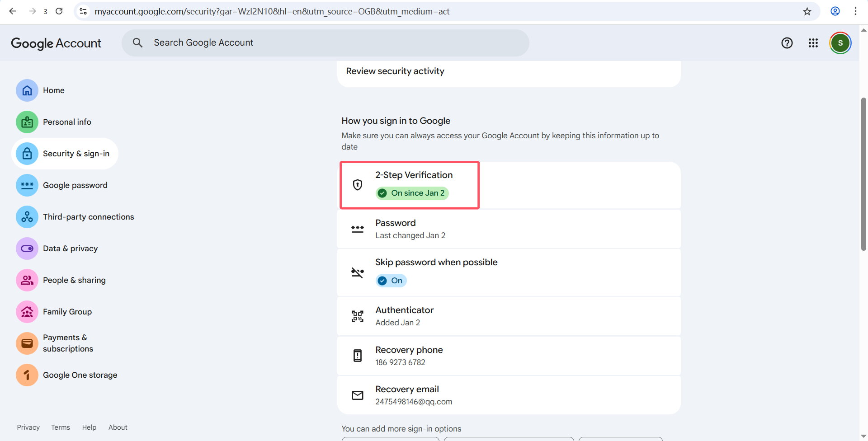Screen dimensions: 868x441
Task: Open the help question mark icon
Action: coord(787,43)
